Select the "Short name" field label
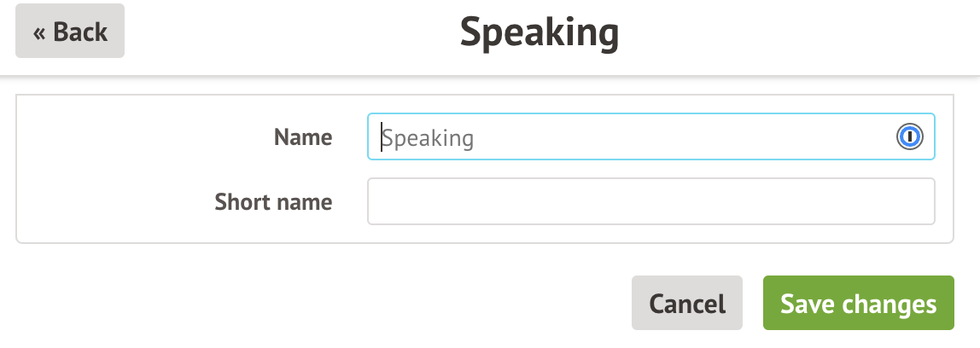980x348 pixels. tap(273, 202)
